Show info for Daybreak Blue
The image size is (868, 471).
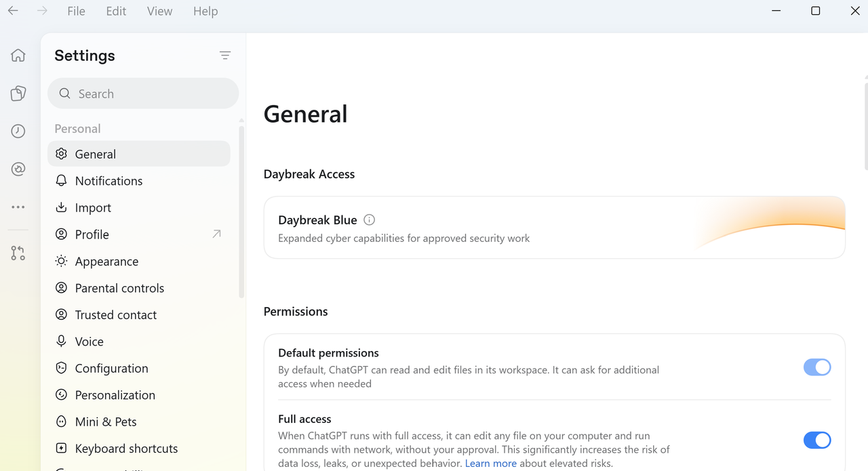pyautogui.click(x=370, y=220)
